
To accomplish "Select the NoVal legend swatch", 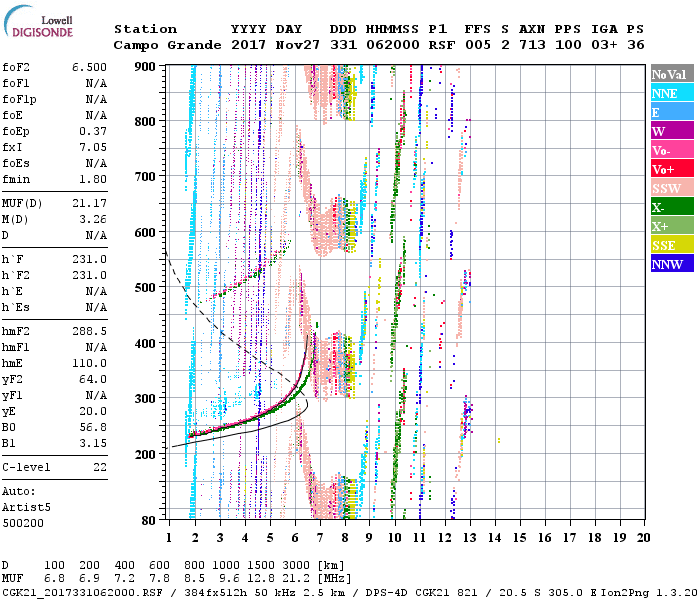I will coord(669,74).
